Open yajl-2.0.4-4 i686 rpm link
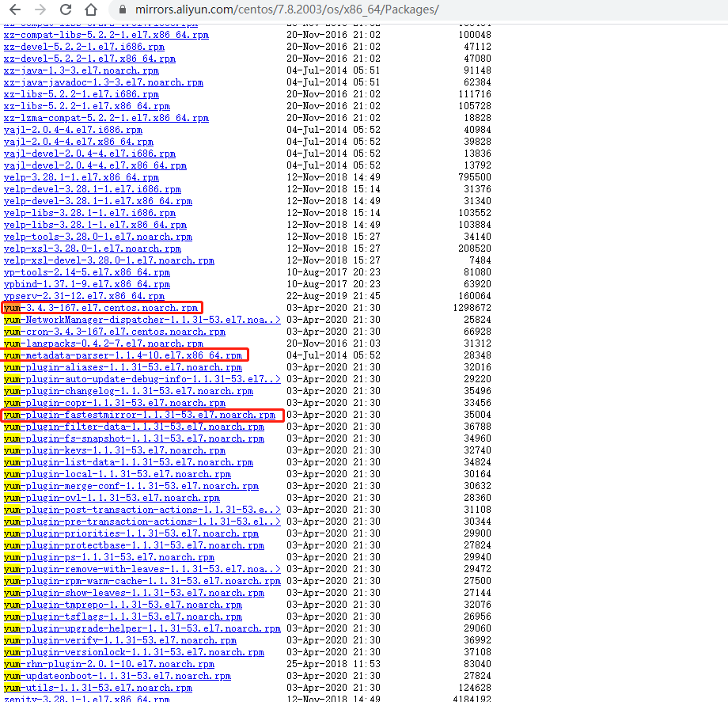The image size is (728, 702). (73, 130)
